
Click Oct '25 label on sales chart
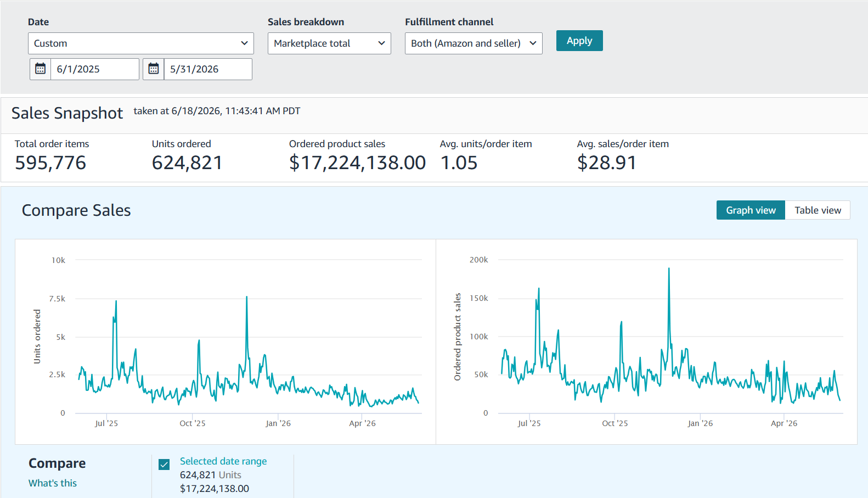[615, 423]
